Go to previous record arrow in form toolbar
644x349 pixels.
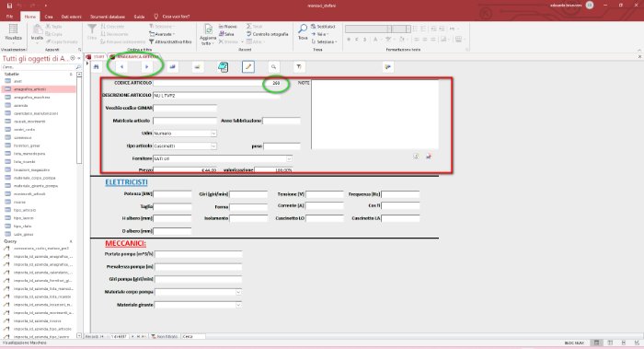tap(121, 66)
